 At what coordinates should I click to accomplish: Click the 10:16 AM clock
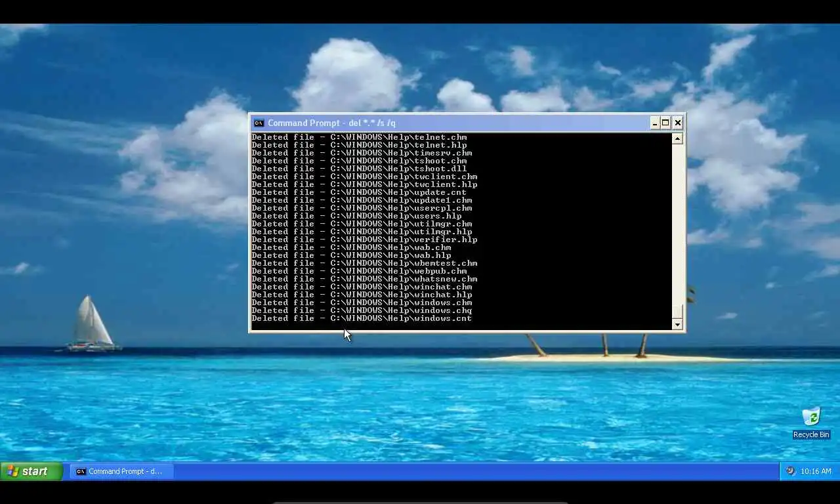[x=816, y=471]
